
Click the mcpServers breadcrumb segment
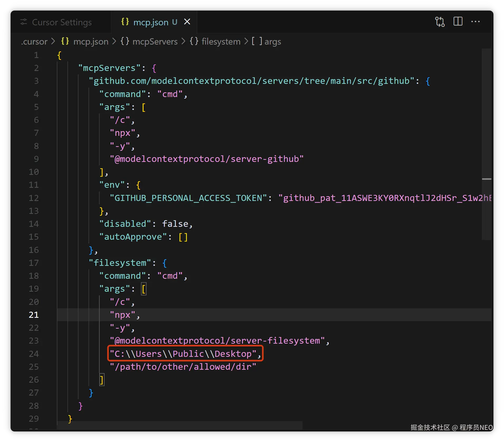pos(155,42)
